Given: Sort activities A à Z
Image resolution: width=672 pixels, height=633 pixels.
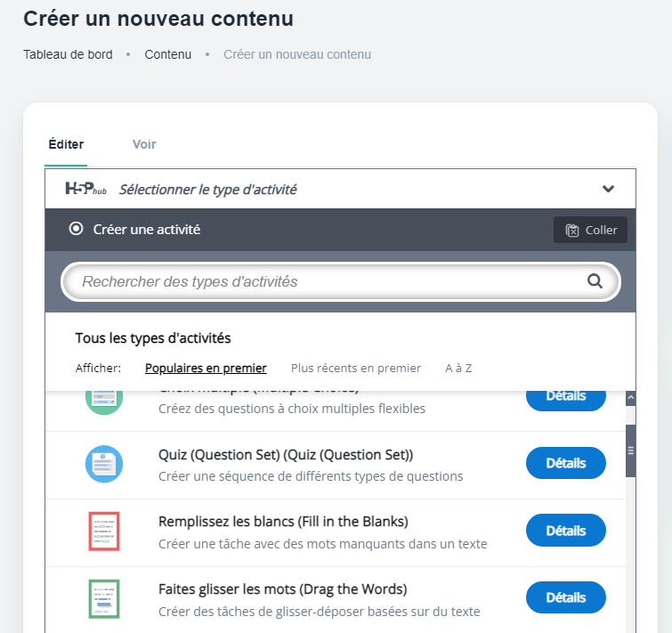Looking at the screenshot, I should click(458, 368).
